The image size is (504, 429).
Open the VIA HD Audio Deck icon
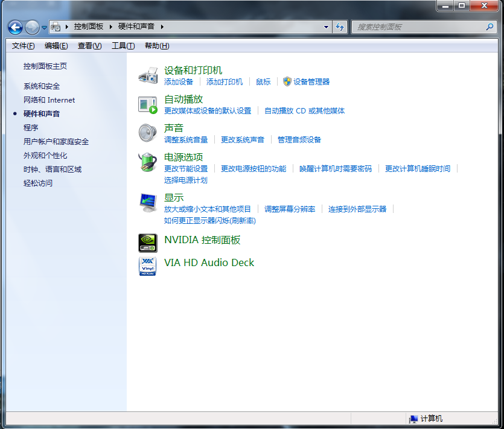click(148, 266)
